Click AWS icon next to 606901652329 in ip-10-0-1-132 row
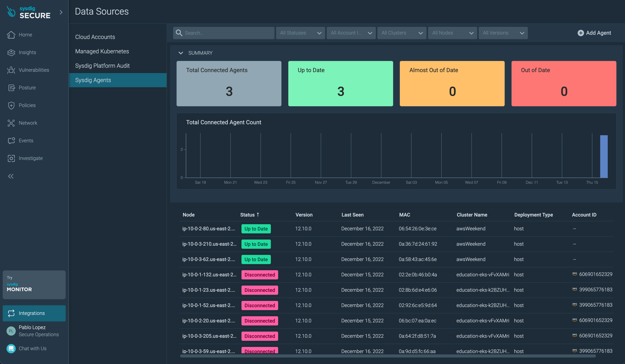This screenshot has width=625, height=364. coord(574,274)
